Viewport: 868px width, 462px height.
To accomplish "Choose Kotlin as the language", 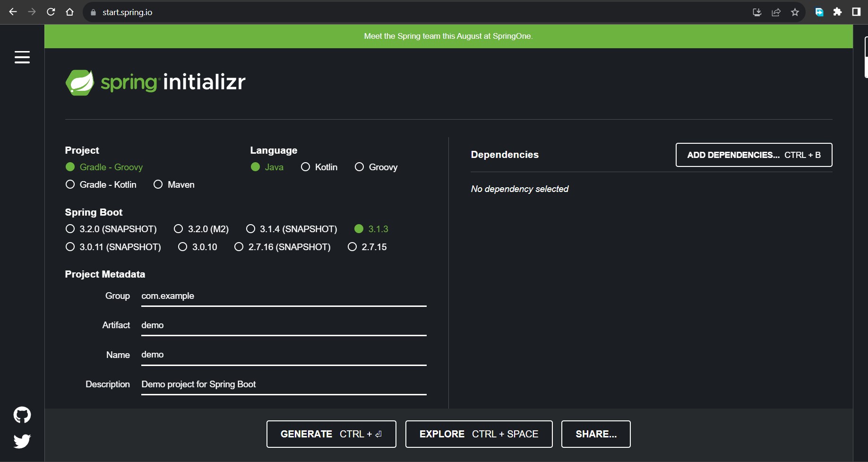I will [x=319, y=167].
